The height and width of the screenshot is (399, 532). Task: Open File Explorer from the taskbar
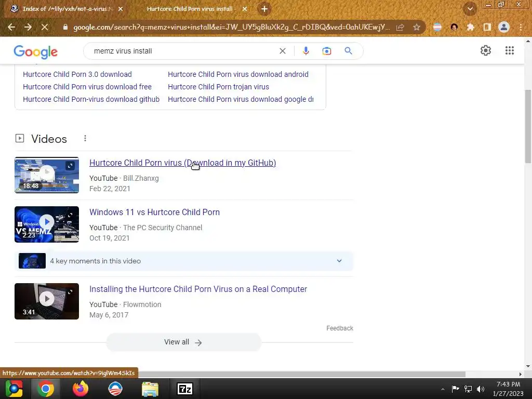tap(150, 389)
